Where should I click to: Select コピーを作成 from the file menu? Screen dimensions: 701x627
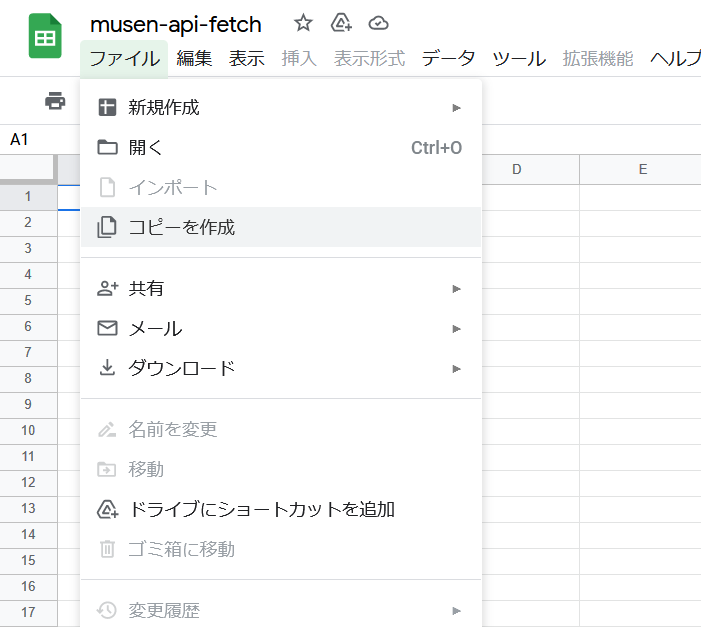[x=181, y=227]
